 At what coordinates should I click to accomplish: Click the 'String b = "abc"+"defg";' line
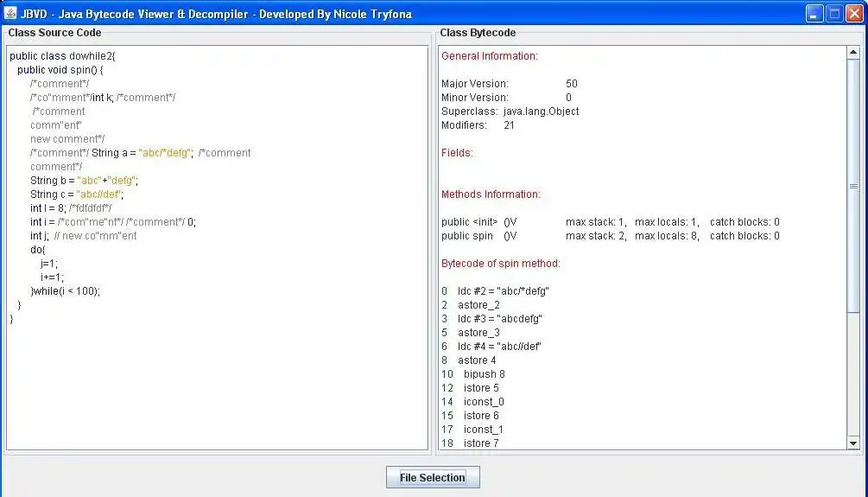coord(84,181)
